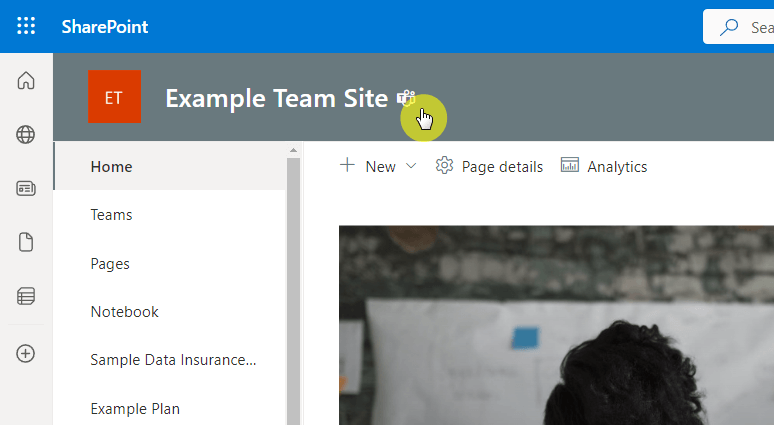Click the Create plus circle icon
Viewport: 774px width, 425px height.
(x=26, y=353)
